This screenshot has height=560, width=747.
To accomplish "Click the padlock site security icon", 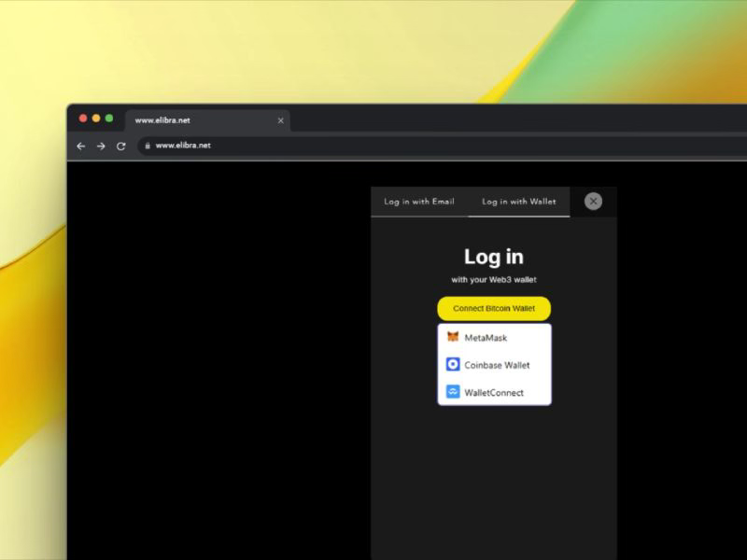I will [x=148, y=146].
